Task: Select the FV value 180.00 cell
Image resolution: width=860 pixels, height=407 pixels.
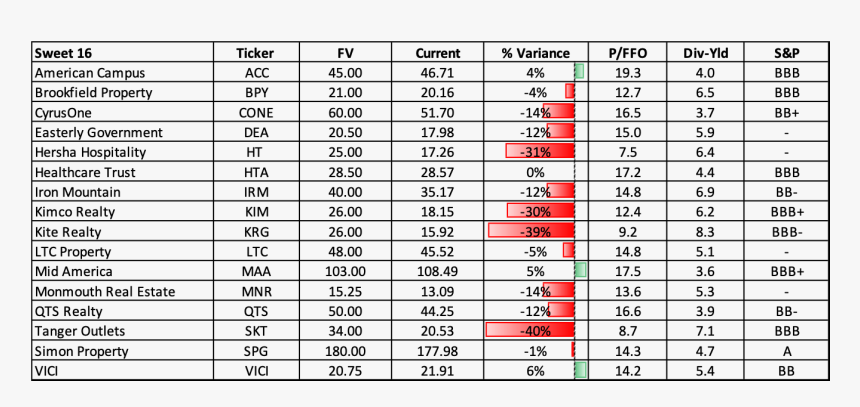Action: [344, 351]
